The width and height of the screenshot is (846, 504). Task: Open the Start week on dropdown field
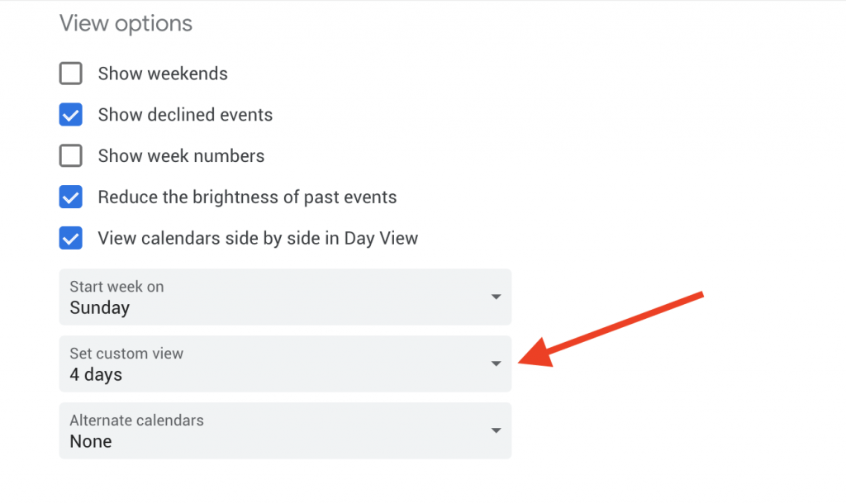[x=285, y=297]
